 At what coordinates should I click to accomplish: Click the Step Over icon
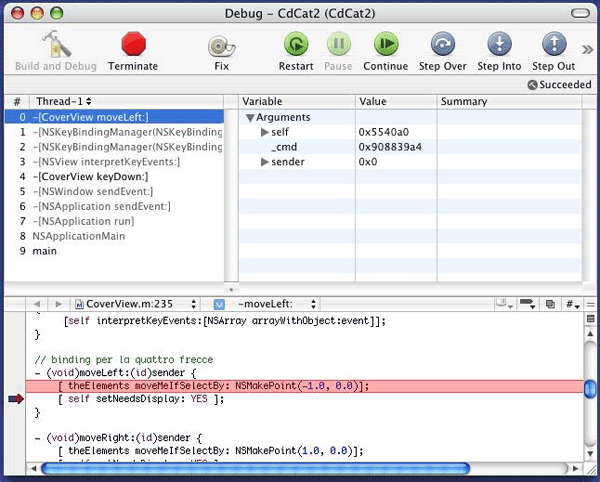tap(443, 45)
